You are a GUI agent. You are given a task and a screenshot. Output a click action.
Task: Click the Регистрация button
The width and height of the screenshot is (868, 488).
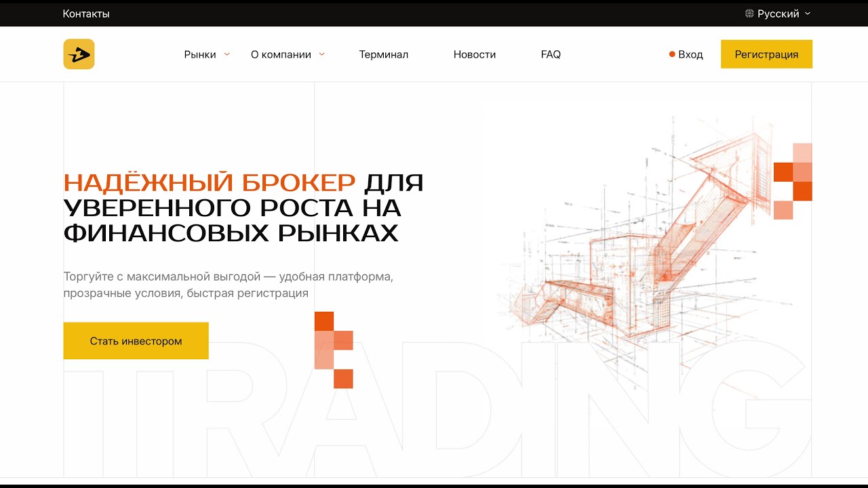click(x=766, y=54)
